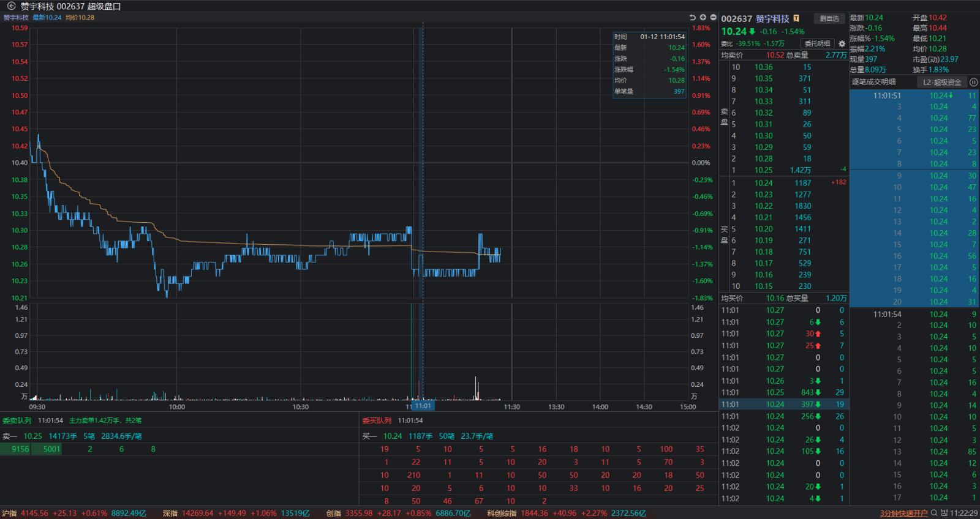Image resolution: width=980 pixels, height=519 pixels.
Task: Click the undo/reset chart zoom icon
Action: (692, 17)
